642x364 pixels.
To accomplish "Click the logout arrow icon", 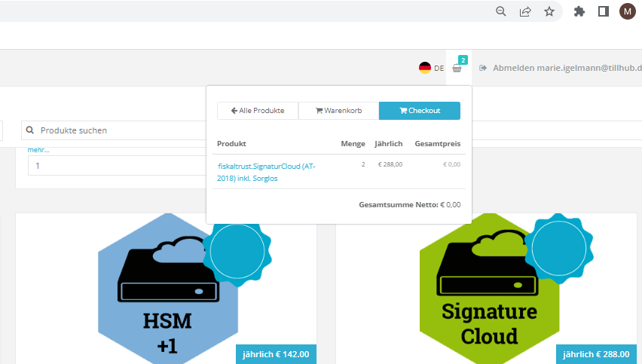I will [x=483, y=68].
